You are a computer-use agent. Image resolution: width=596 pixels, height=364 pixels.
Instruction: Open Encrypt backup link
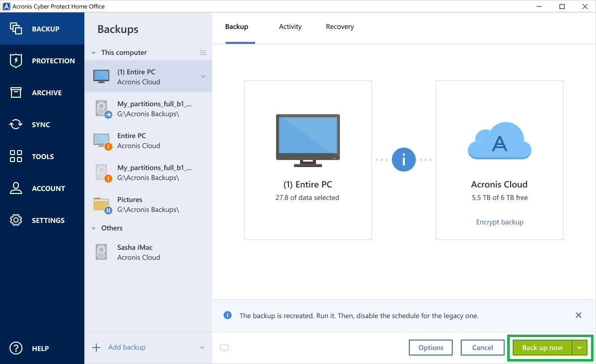click(x=499, y=222)
